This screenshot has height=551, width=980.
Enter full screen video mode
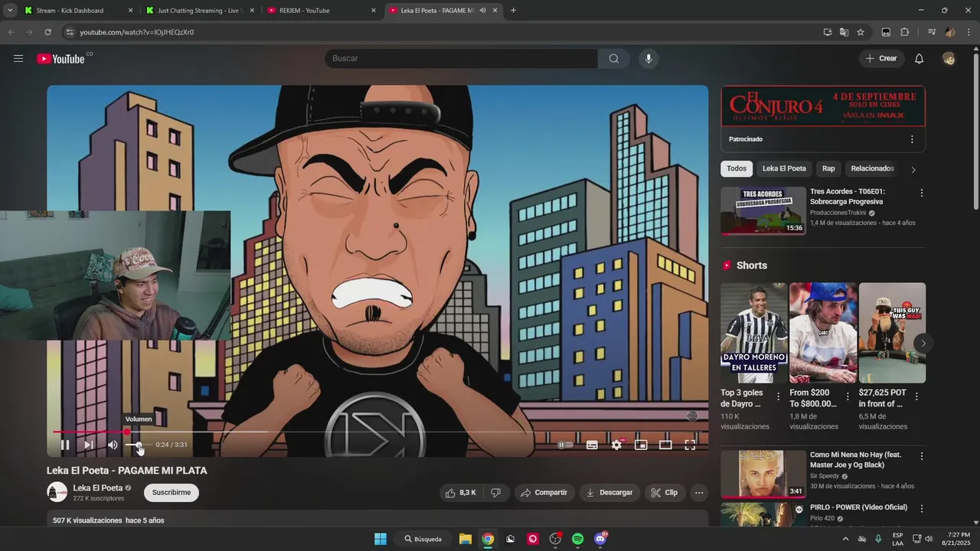(x=690, y=445)
